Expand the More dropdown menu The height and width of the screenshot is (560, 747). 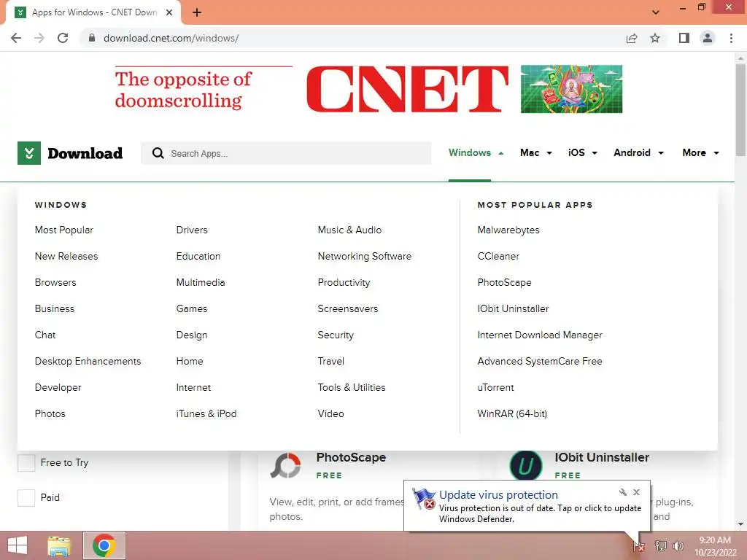701,153
